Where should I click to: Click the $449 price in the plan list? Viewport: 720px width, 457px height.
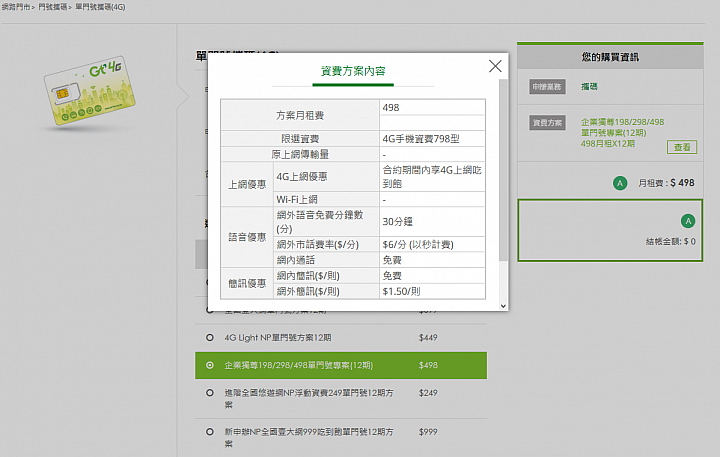[x=428, y=338]
